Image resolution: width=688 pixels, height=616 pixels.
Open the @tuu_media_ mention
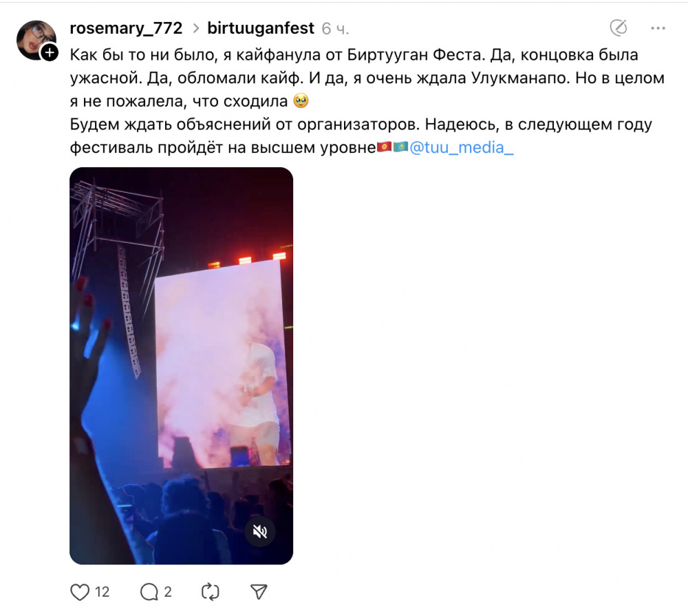click(461, 147)
